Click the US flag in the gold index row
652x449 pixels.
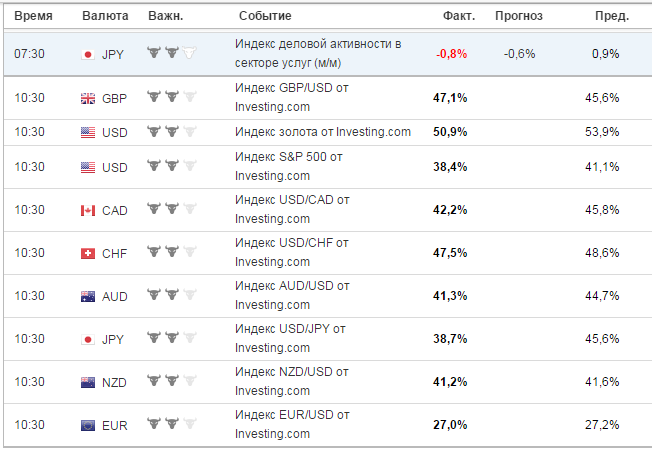tap(88, 133)
